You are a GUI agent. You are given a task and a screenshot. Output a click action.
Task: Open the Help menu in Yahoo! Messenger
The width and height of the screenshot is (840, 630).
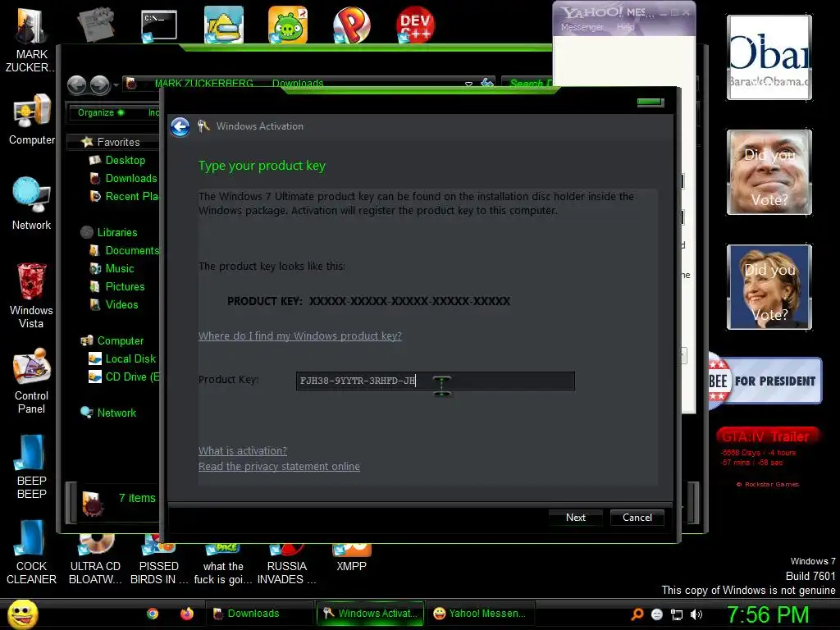point(625,27)
